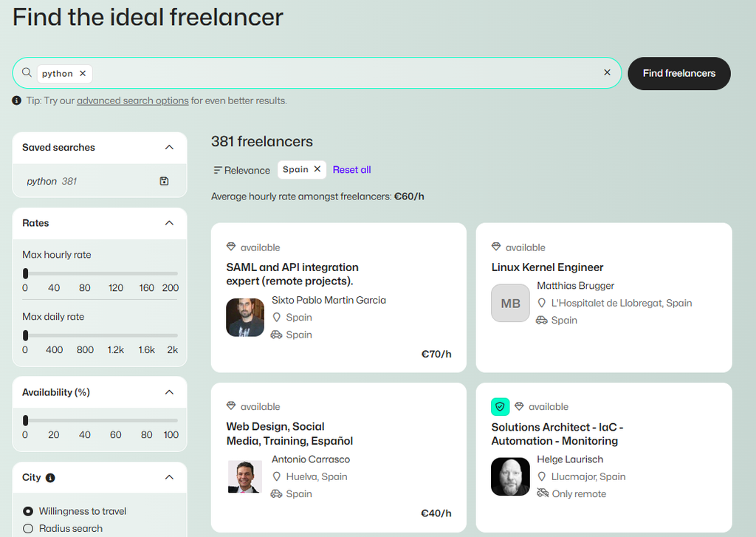Remove the Spain filter chip
Screen dimensions: 756x537
317,169
